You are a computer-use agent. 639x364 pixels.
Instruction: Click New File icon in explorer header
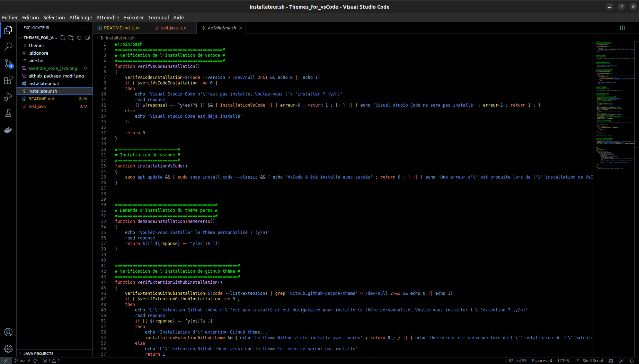click(x=63, y=38)
